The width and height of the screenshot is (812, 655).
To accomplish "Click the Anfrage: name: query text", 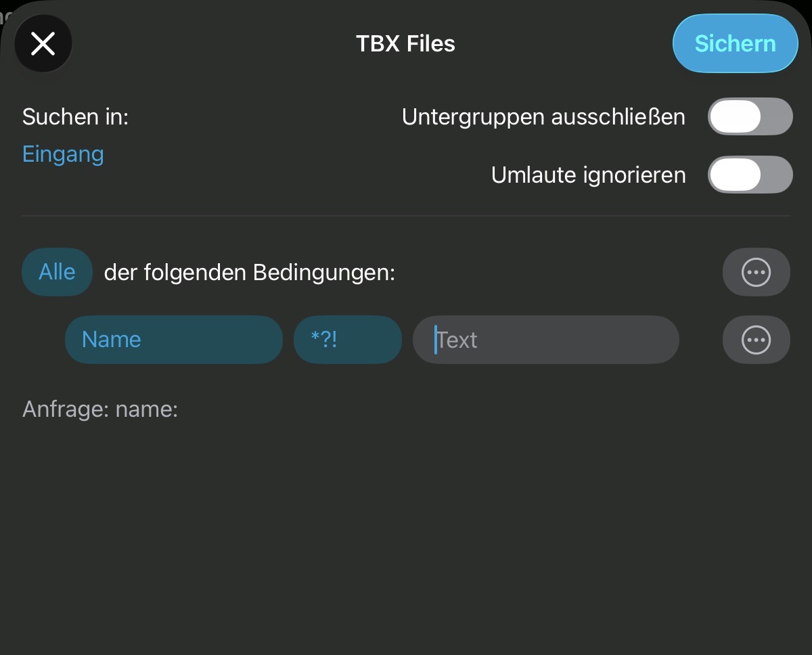I will tap(100, 409).
